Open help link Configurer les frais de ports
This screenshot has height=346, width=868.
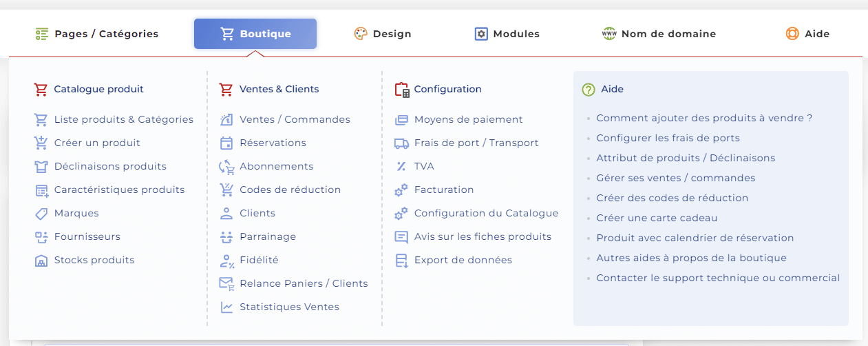668,138
